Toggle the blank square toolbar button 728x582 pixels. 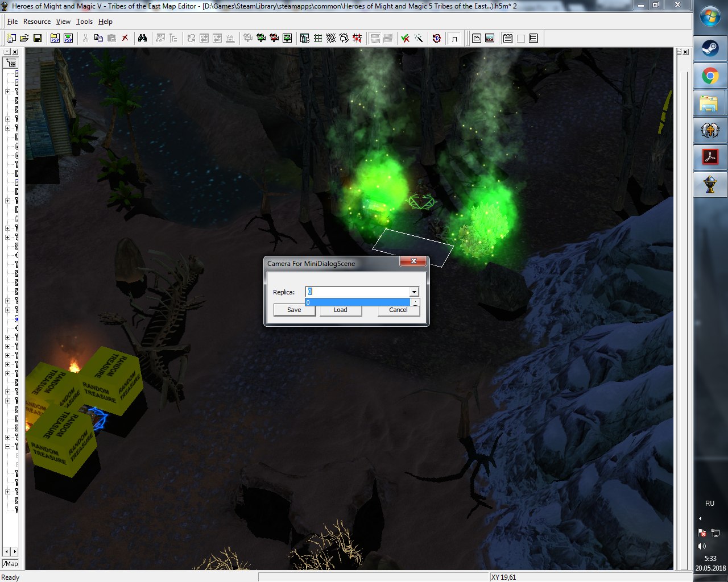point(520,38)
